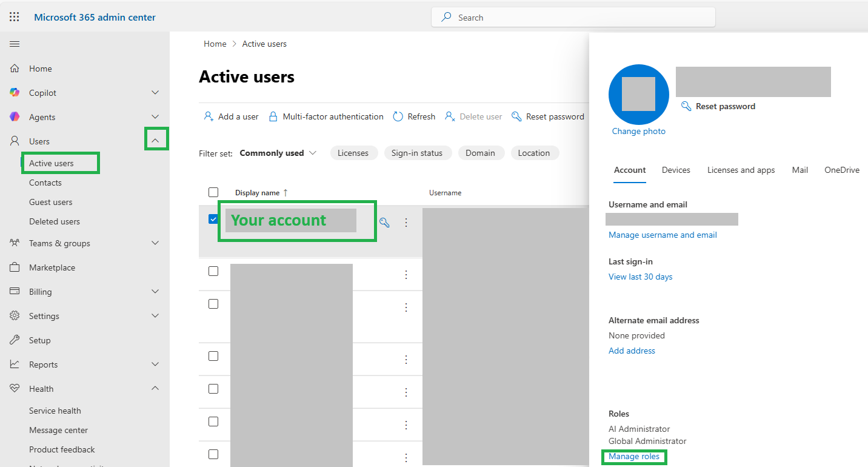This screenshot has height=467, width=868.
Task: Open Deleted users in sidebar
Action: pos(55,221)
